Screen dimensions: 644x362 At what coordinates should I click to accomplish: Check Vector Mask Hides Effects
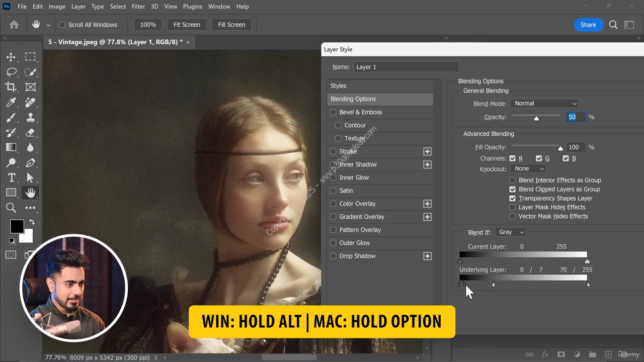513,216
